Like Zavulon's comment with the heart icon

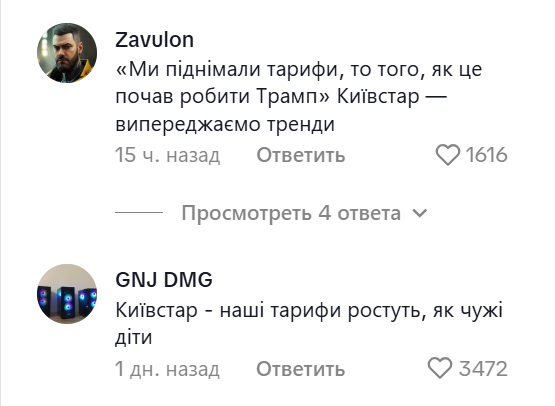tap(448, 155)
